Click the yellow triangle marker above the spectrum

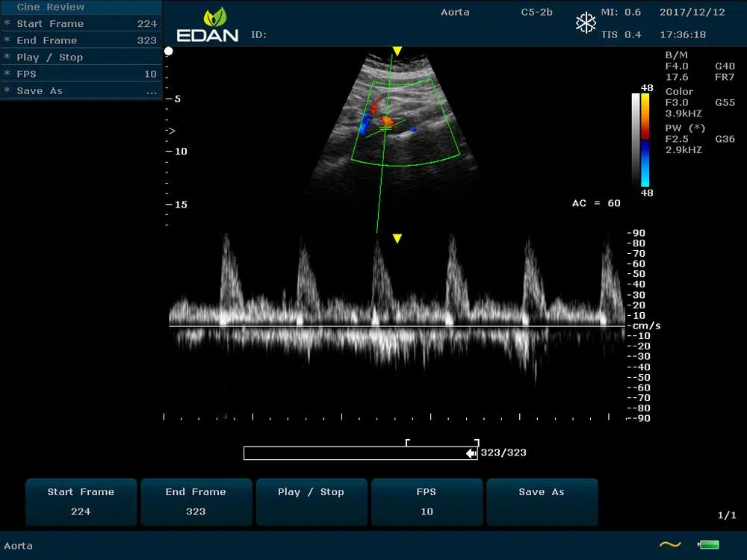[397, 239]
